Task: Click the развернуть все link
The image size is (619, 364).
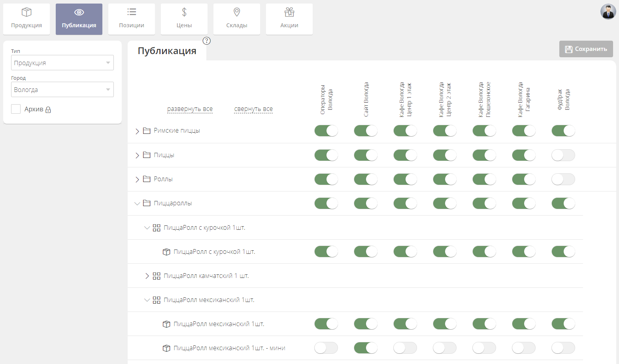Action: point(190,109)
